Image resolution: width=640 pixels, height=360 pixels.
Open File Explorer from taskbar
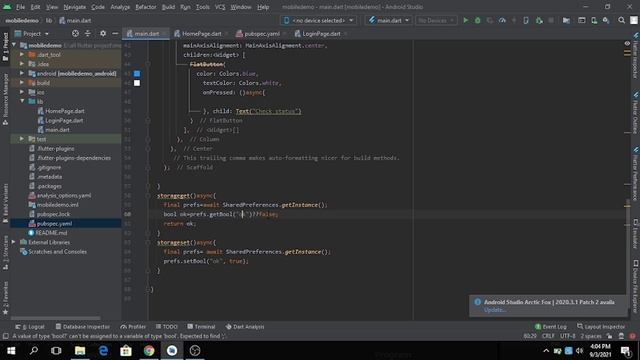[80, 351]
